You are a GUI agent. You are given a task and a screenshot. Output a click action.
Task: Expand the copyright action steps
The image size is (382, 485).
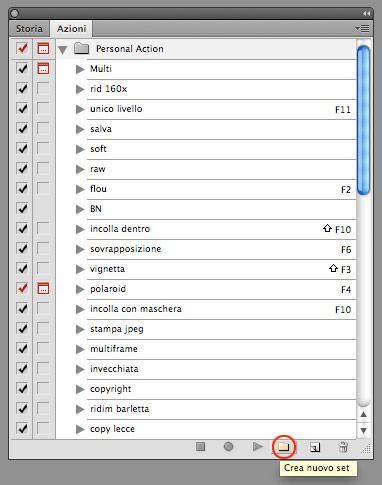tap(80, 389)
